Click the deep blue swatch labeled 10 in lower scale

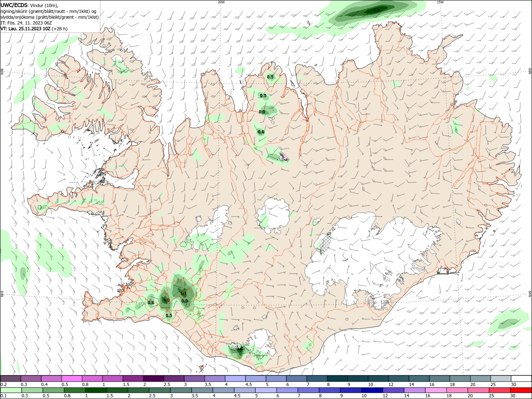[x=372, y=390]
